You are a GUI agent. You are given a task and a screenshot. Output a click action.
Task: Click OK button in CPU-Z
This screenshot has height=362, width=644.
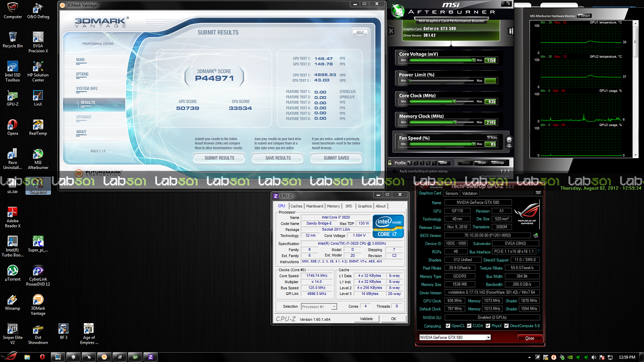394,319
